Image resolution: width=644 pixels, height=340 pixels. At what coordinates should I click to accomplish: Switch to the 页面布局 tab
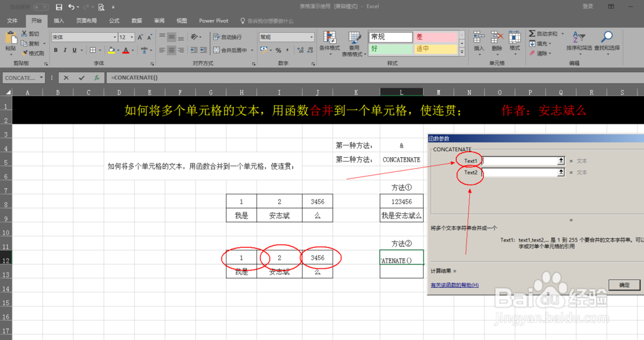86,21
